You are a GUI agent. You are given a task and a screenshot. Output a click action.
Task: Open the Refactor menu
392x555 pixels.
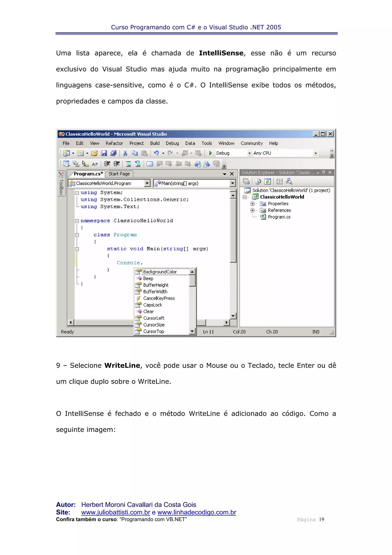[x=114, y=143]
